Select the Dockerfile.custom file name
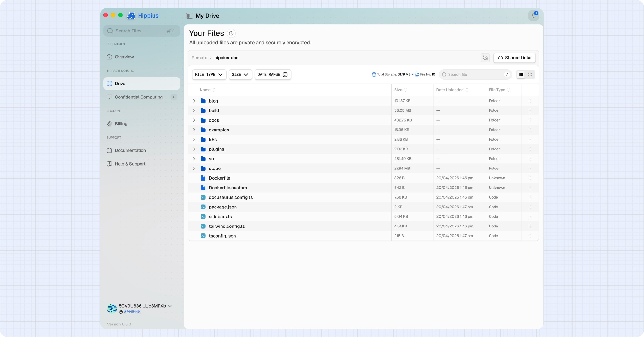The image size is (644, 337). (x=228, y=188)
